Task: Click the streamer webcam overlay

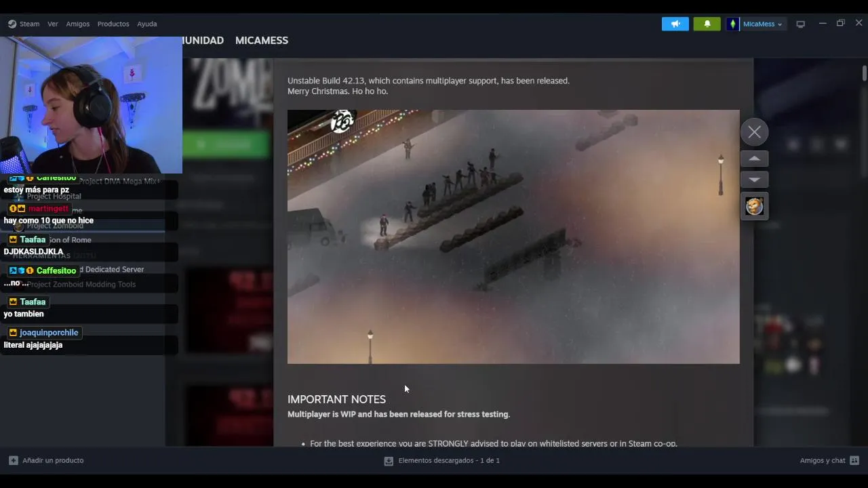Action: tap(91, 105)
